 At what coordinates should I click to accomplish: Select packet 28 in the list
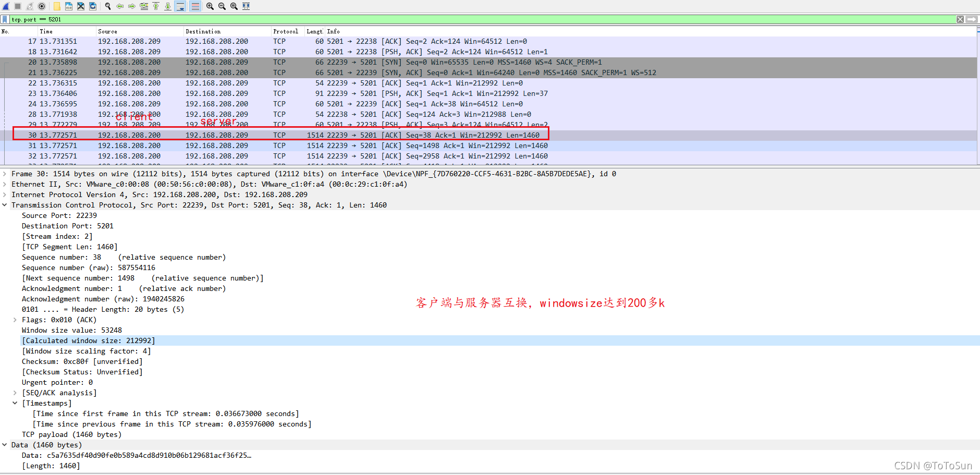click(488, 114)
